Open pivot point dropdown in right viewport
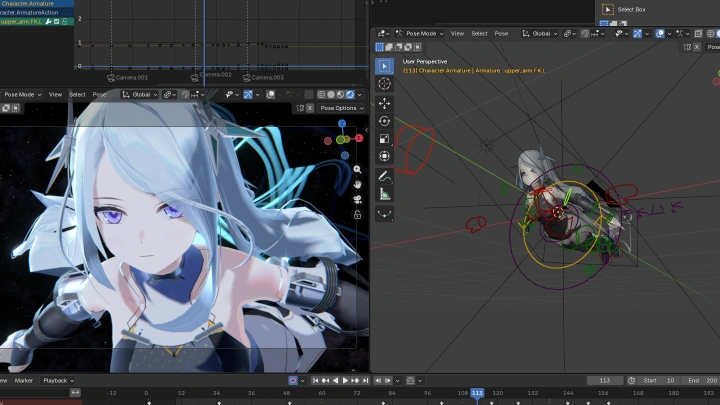The image size is (720, 405). pos(569,34)
